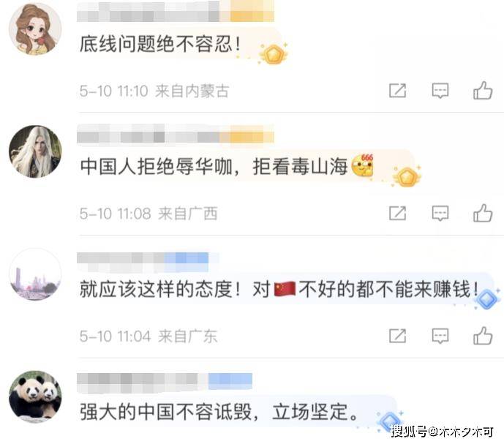Viewport: 504px width, 444px height.
Task: Share the comment posted at 11:10
Action: click(398, 91)
